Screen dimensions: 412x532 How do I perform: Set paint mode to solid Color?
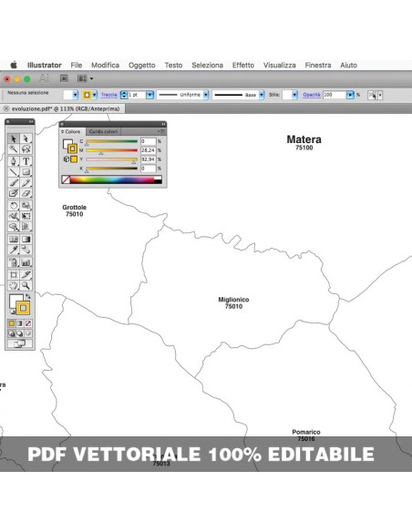[12, 323]
